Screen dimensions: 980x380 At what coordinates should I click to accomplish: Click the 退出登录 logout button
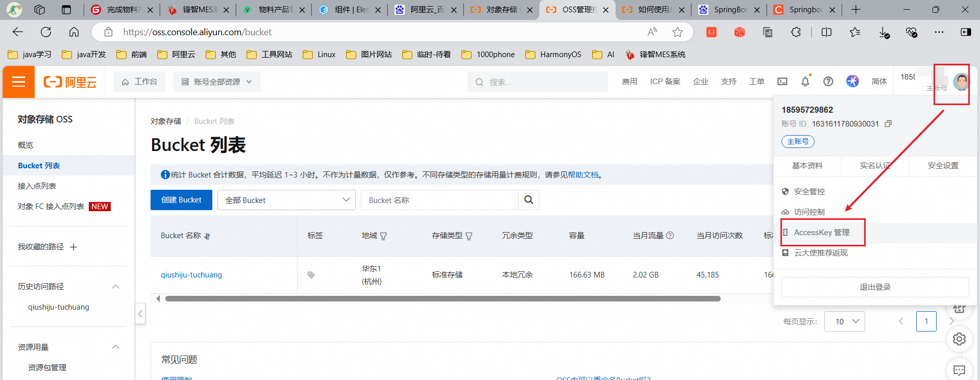(875, 287)
